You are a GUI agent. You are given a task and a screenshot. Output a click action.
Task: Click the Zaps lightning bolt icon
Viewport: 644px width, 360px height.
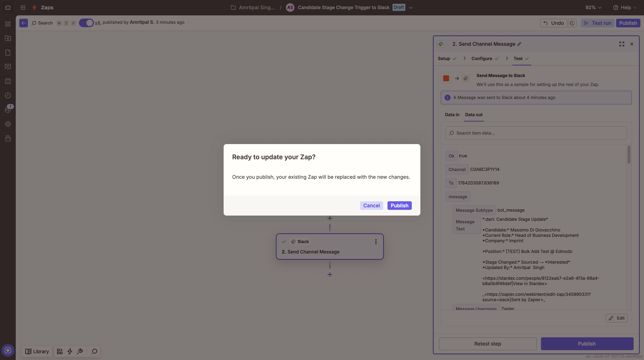[x=35, y=8]
